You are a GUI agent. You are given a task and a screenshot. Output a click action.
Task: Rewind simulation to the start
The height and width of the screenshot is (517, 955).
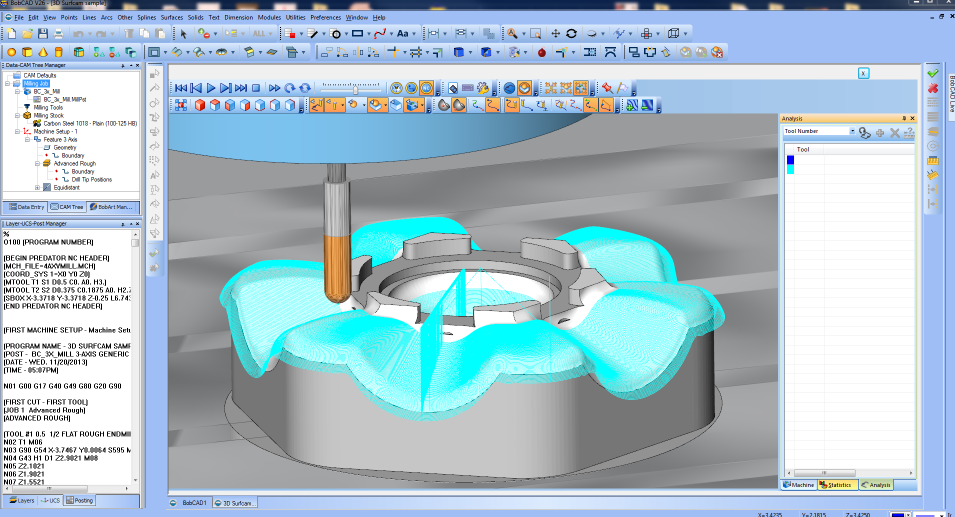tap(181, 88)
